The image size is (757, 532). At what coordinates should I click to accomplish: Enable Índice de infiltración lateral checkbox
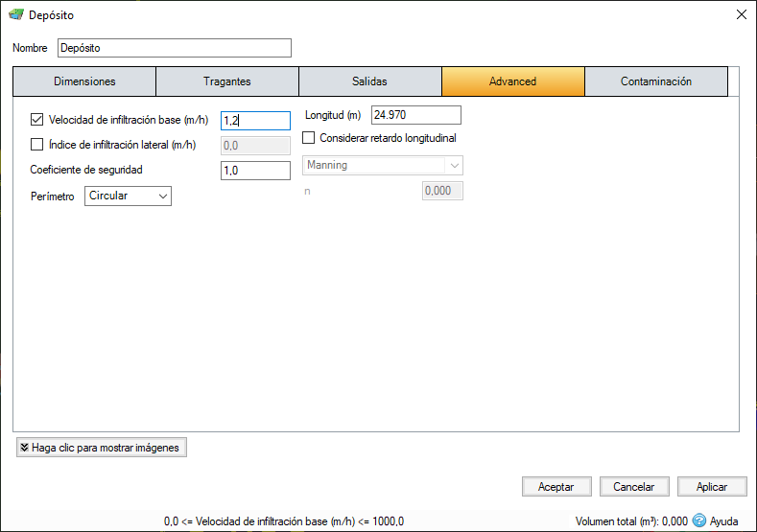tap(36, 144)
